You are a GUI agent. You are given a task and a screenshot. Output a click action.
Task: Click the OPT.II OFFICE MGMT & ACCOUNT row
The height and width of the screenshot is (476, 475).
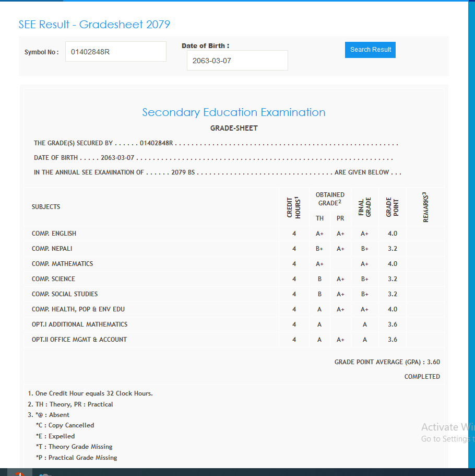pyautogui.click(x=79, y=340)
